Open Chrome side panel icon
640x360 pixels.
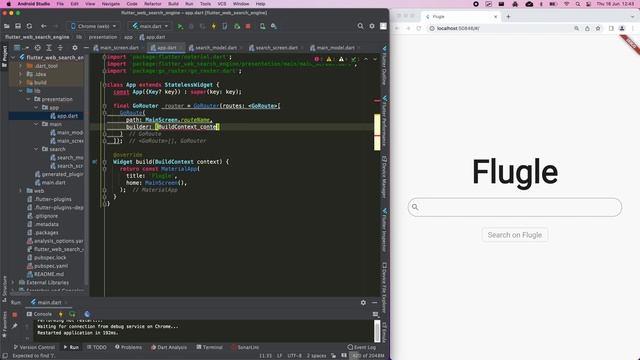click(611, 29)
